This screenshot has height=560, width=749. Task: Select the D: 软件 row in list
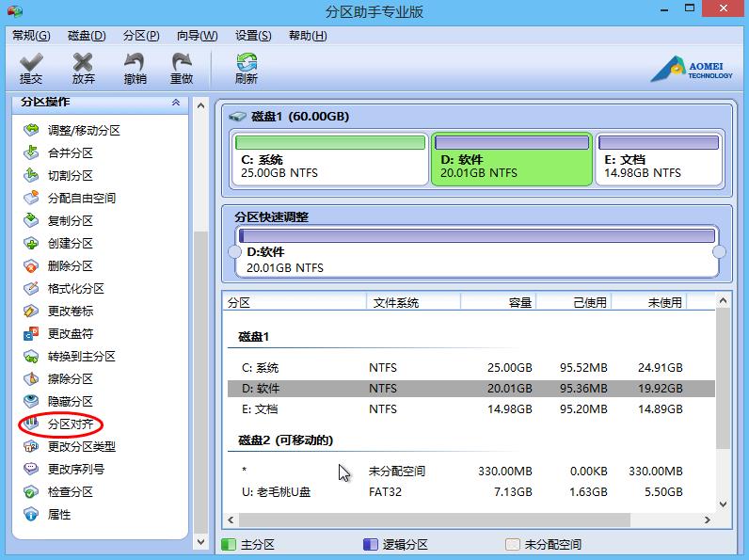(x=471, y=389)
